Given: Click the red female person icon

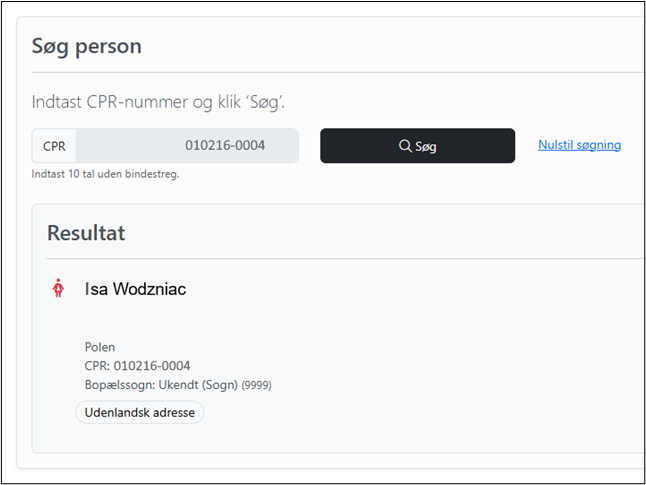Looking at the screenshot, I should click(58, 288).
